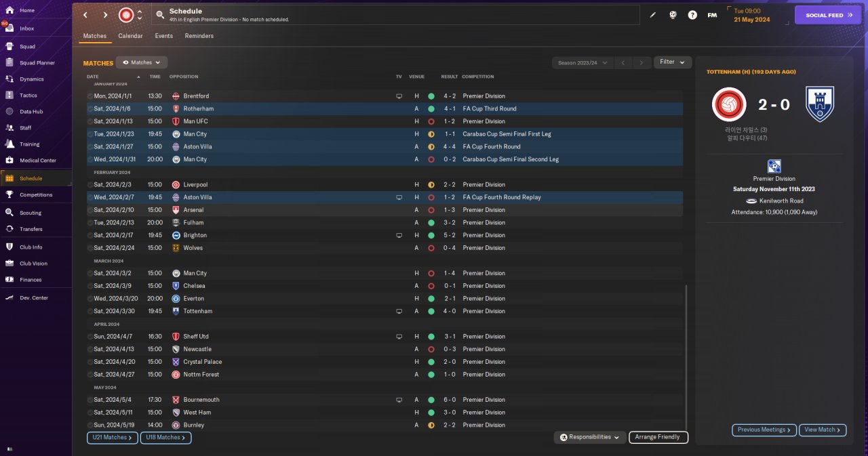Click the Kenilworth Road stadium name

click(781, 201)
